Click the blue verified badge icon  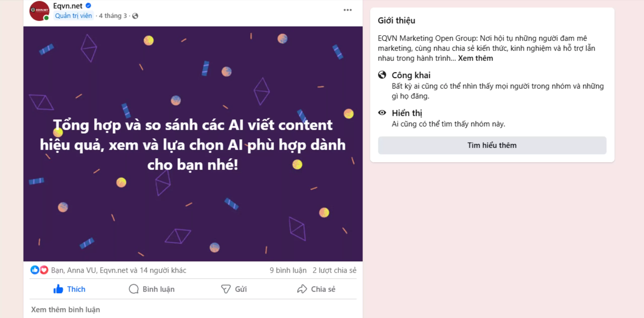point(88,6)
